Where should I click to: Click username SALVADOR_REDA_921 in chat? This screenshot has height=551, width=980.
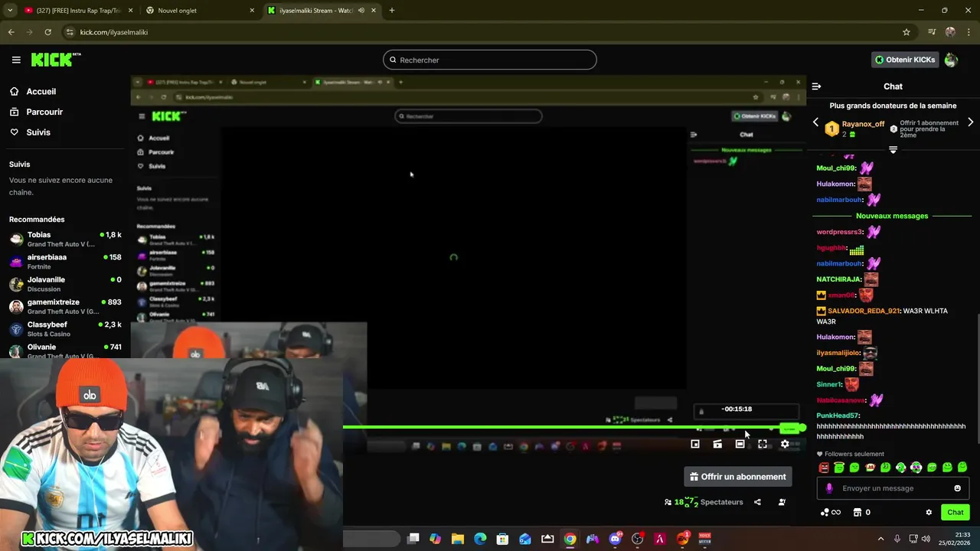[863, 311]
